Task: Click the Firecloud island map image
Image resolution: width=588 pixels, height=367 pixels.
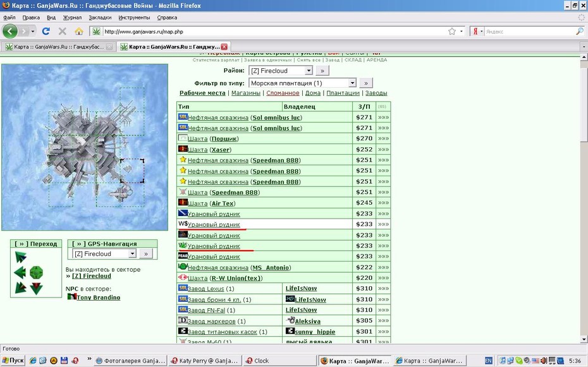Action: [85, 147]
